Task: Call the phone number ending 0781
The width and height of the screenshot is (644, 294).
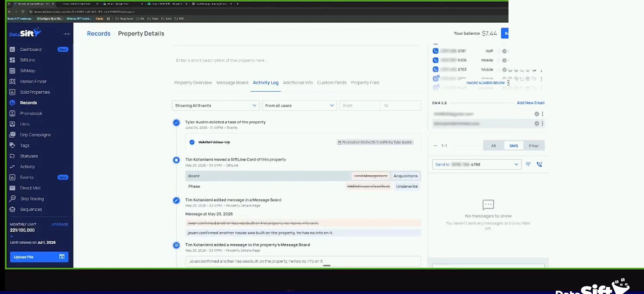Action: 435,51
